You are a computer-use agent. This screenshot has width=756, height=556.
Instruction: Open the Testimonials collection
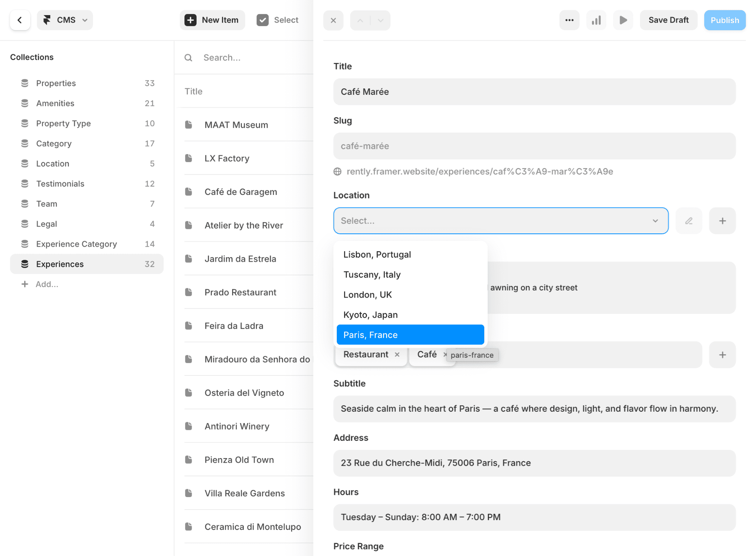[x=60, y=184]
